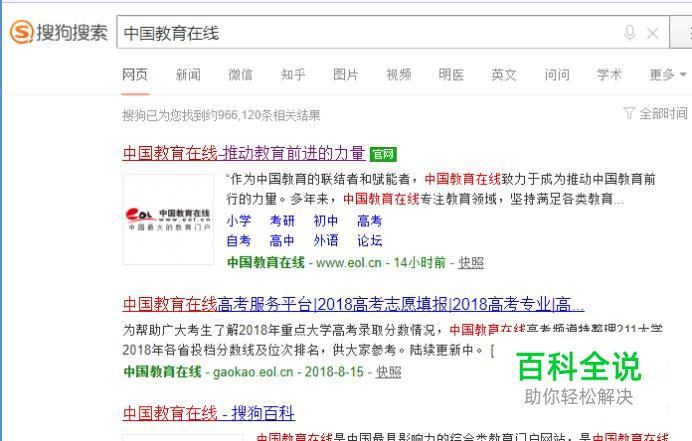Screen dimensions: 692x441
Task: Open the 明医 tab
Action: tap(451, 75)
